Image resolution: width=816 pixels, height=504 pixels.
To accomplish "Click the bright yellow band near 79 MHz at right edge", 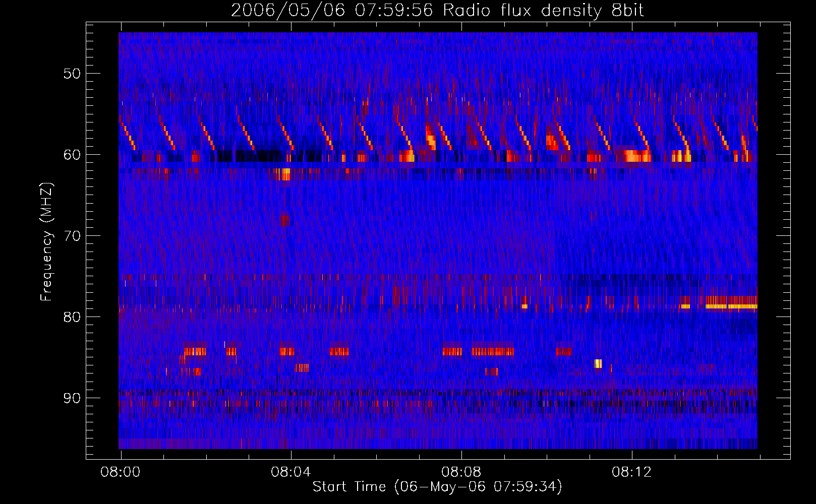I will [x=731, y=306].
